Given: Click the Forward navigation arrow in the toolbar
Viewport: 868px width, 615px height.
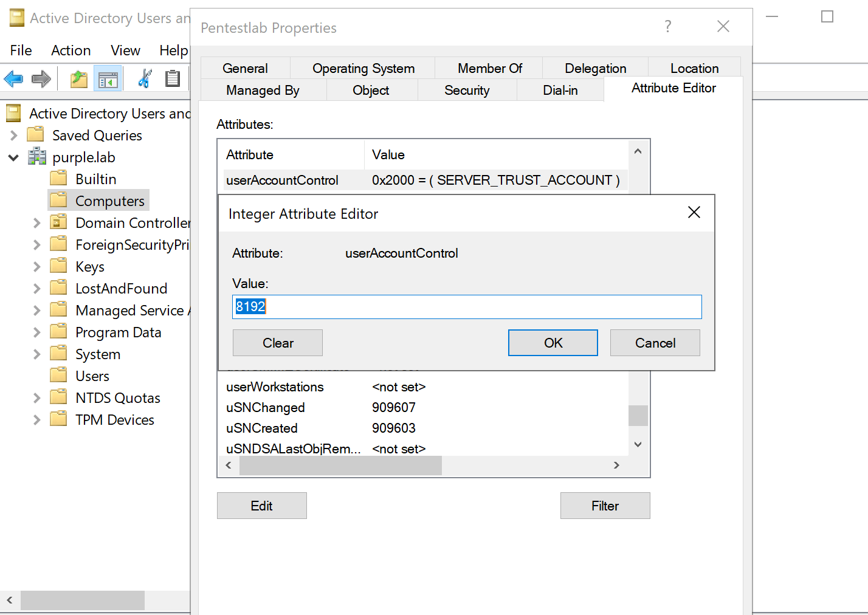Looking at the screenshot, I should pos(40,78).
